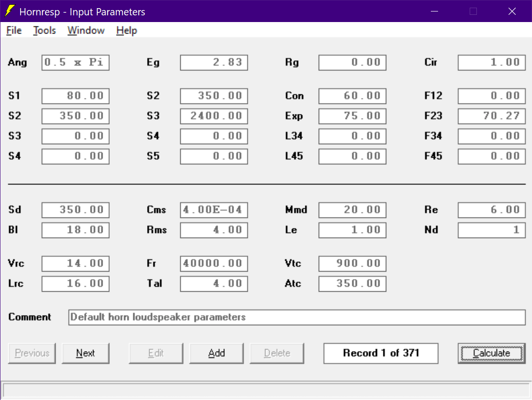The height and width of the screenshot is (400, 532).
Task: Select the Le field showing 1.00
Action: pos(352,230)
